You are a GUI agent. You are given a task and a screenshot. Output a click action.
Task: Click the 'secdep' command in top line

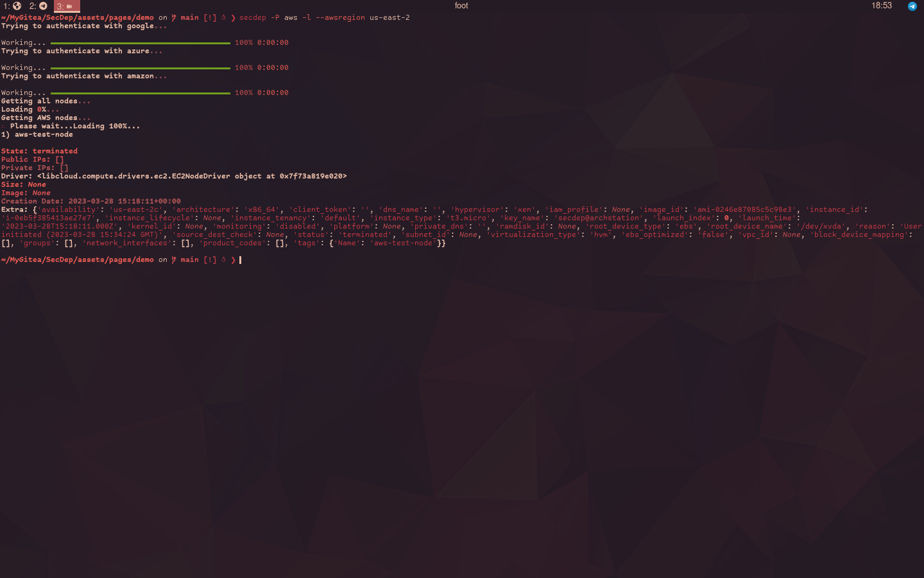click(252, 18)
